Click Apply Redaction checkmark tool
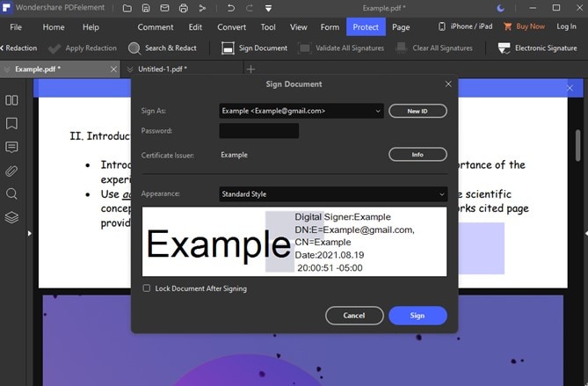 click(83, 48)
